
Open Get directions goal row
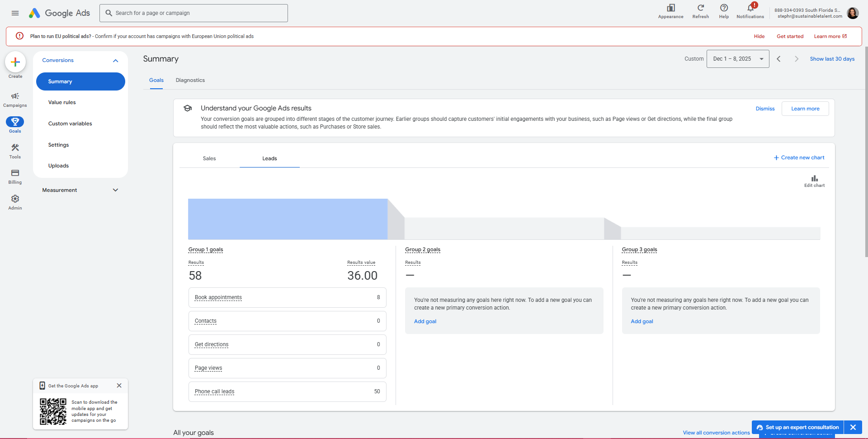[x=287, y=344]
